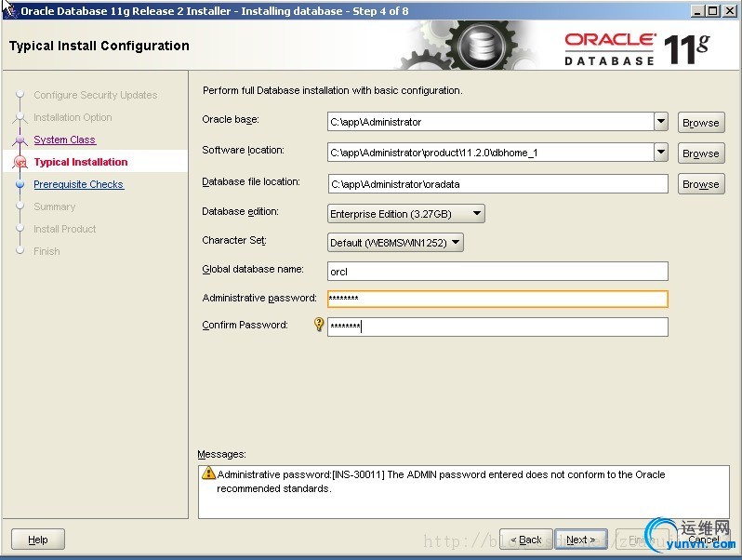This screenshot has width=742, height=560.
Task: Click the Summary step label
Action: (55, 207)
